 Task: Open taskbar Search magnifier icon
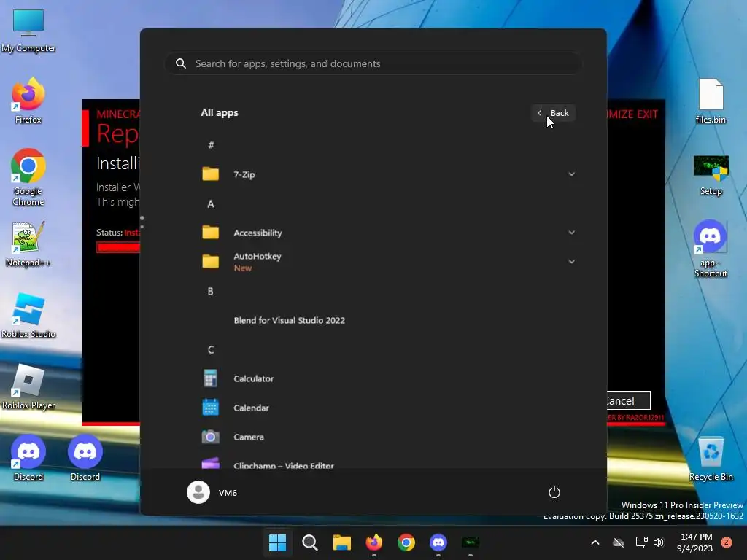(309, 542)
